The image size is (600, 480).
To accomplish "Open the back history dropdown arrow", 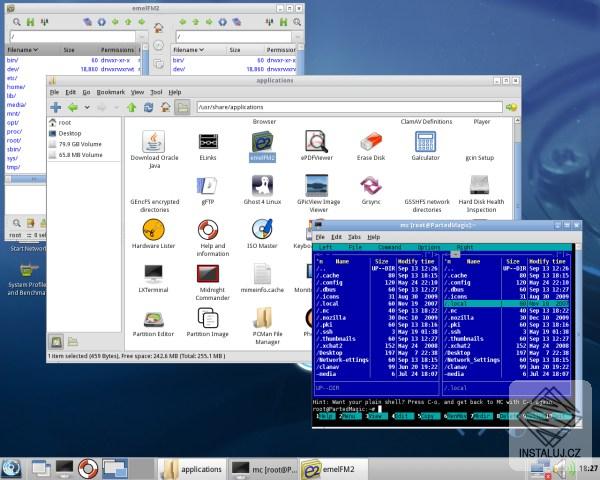I will click(89, 106).
